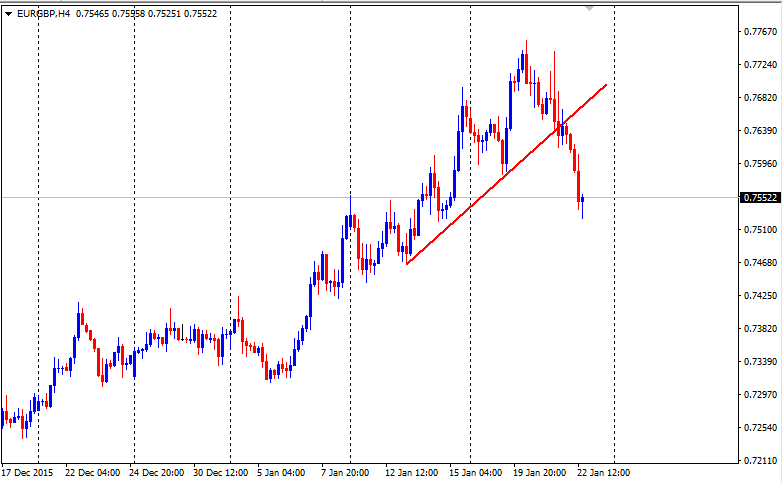Click the OHLC values 0.75465 0.75958 0.75251
The height and width of the screenshot is (483, 783).
pyautogui.click(x=128, y=14)
